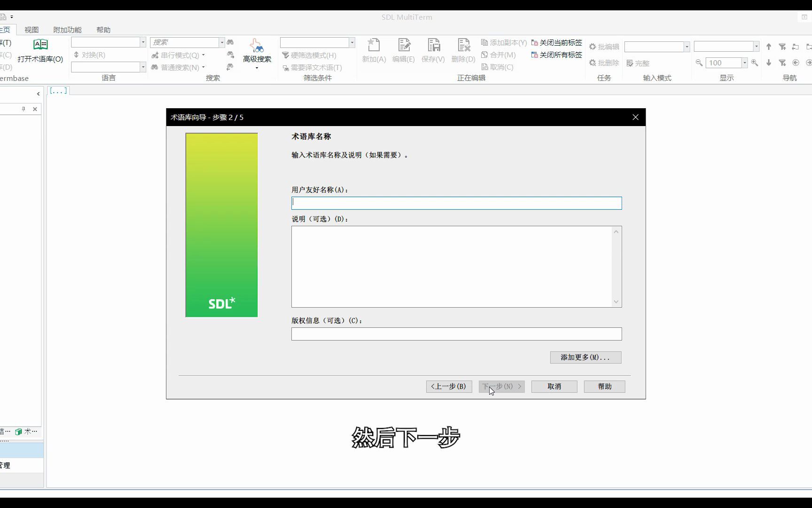Open the input mode dropdown
This screenshot has width=812, height=508.
point(687,47)
